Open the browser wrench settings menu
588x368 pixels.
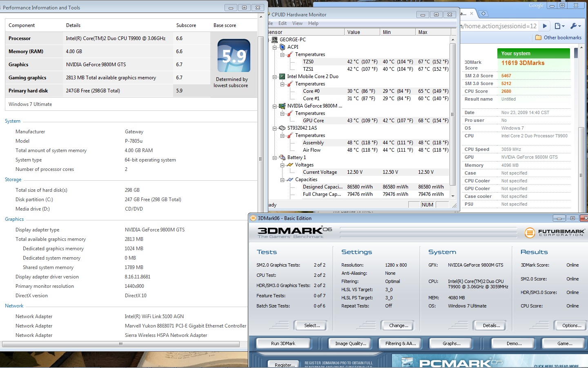(x=575, y=26)
